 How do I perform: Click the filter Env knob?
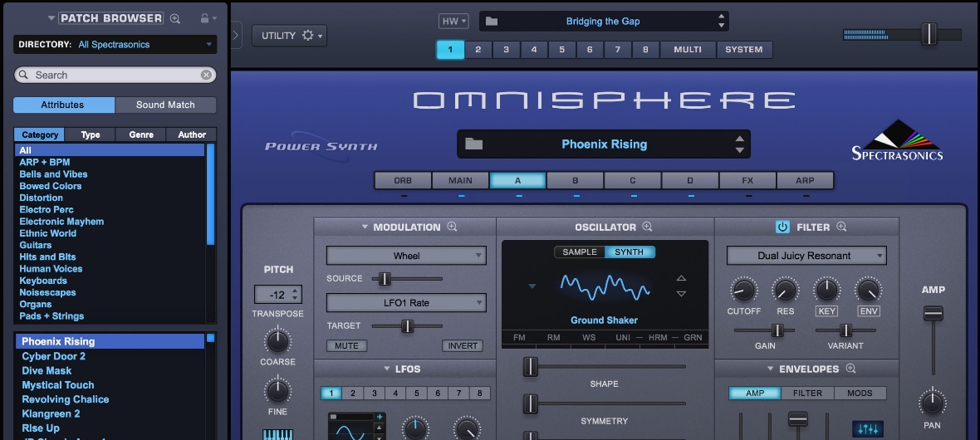point(868,290)
